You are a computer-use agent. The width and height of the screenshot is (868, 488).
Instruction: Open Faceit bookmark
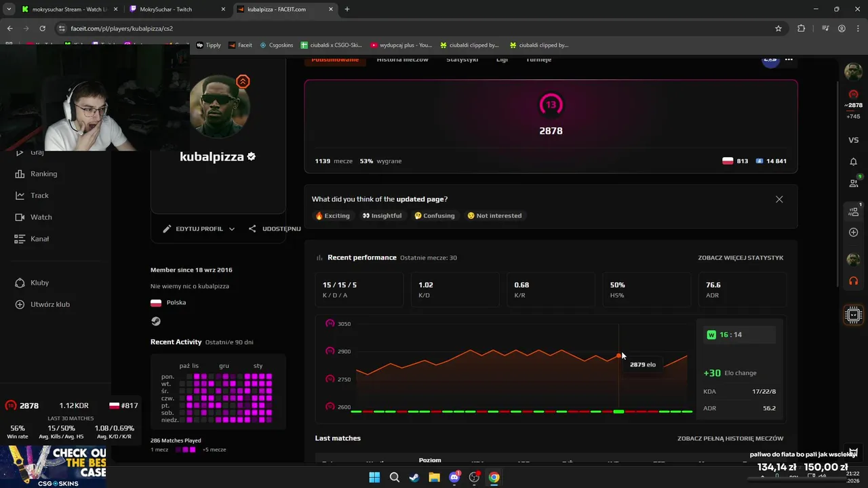(x=240, y=45)
